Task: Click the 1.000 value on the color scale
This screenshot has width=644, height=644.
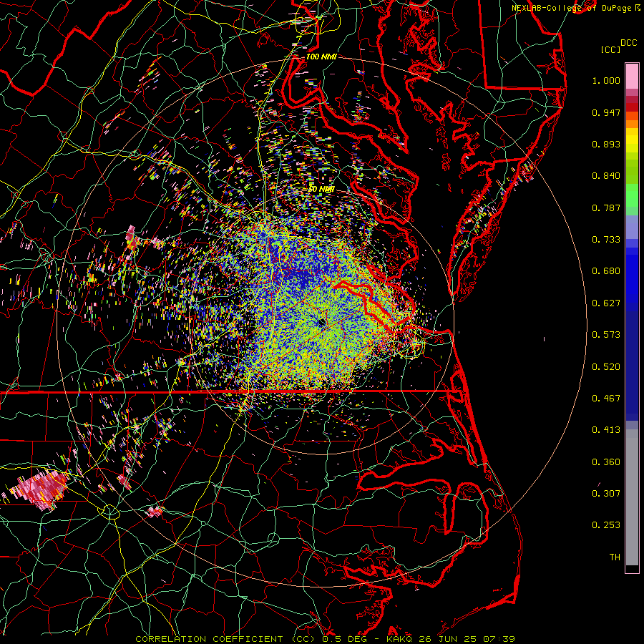Action: pos(606,80)
